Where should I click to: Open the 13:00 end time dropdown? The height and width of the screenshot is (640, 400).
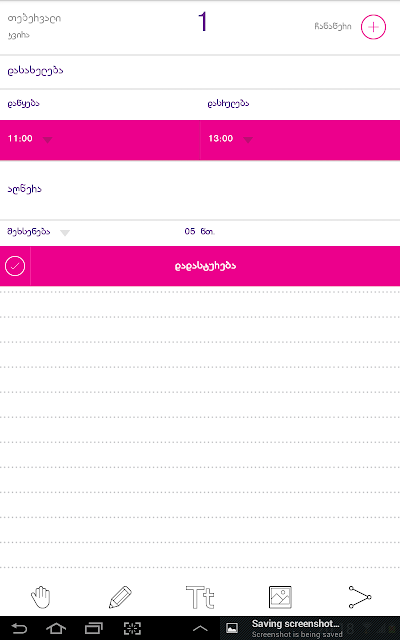300,140
